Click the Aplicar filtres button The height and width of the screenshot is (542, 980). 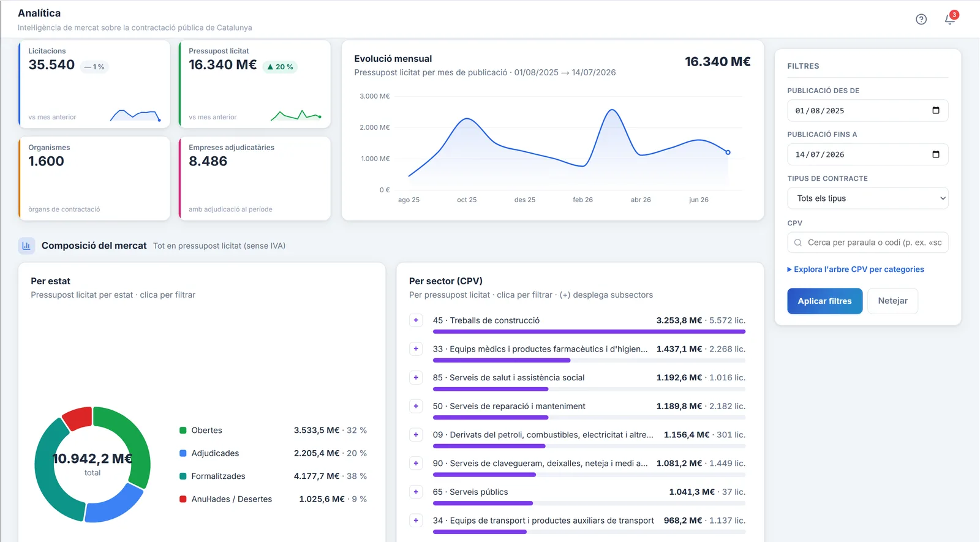coord(824,301)
